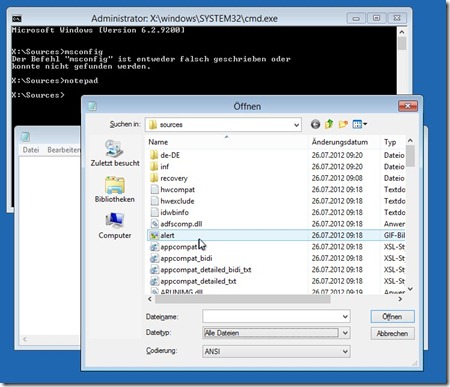Select the appcompat XSL file
This screenshot has width=450, height=387.
point(179,247)
